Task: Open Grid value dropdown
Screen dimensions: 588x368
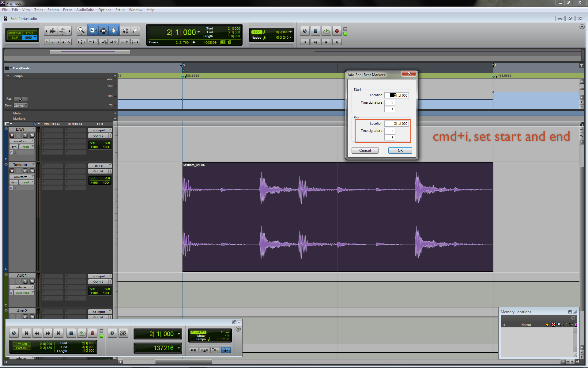Action: coord(290,32)
